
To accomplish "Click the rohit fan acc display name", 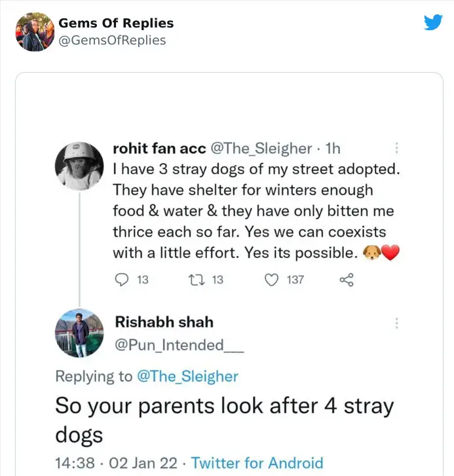I will [159, 149].
